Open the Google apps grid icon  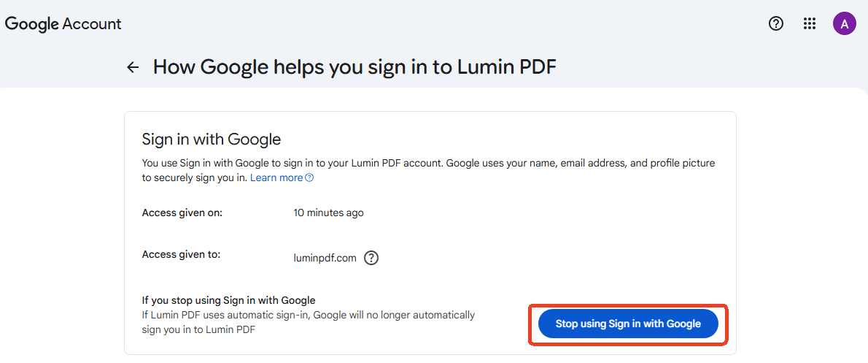coord(810,23)
